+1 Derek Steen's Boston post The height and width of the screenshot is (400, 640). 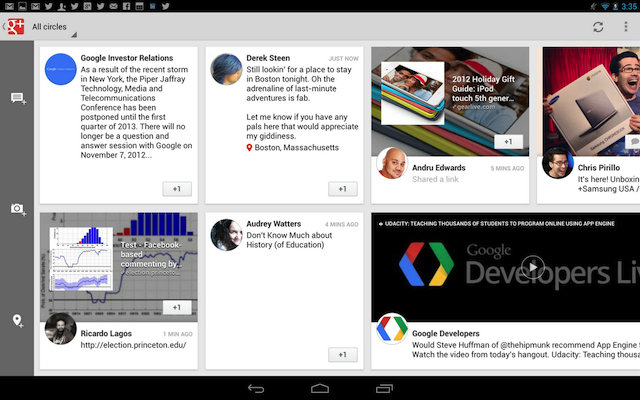tap(342, 189)
